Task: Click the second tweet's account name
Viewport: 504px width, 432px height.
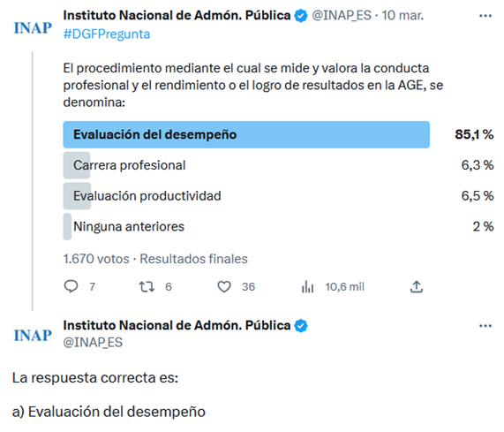Action: tap(177, 325)
